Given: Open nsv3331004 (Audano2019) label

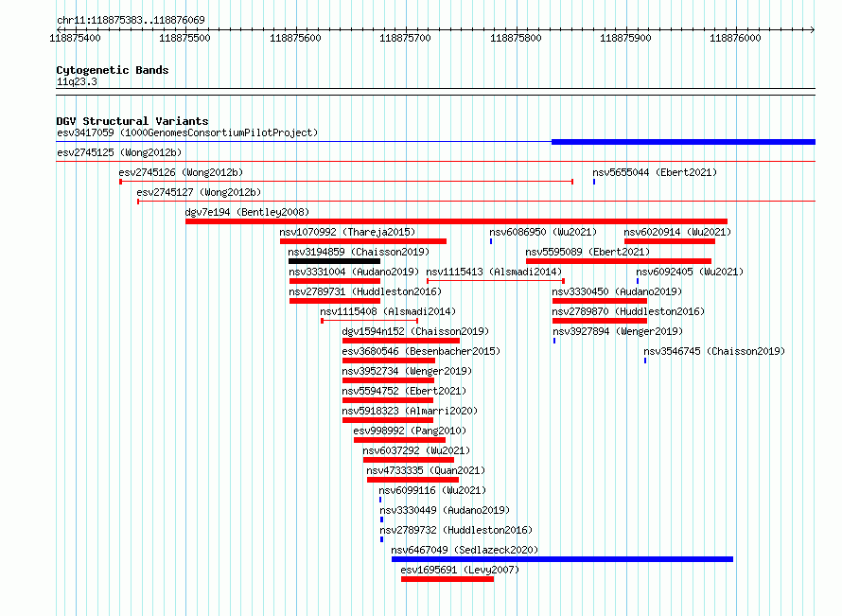Looking at the screenshot, I should [x=354, y=272].
